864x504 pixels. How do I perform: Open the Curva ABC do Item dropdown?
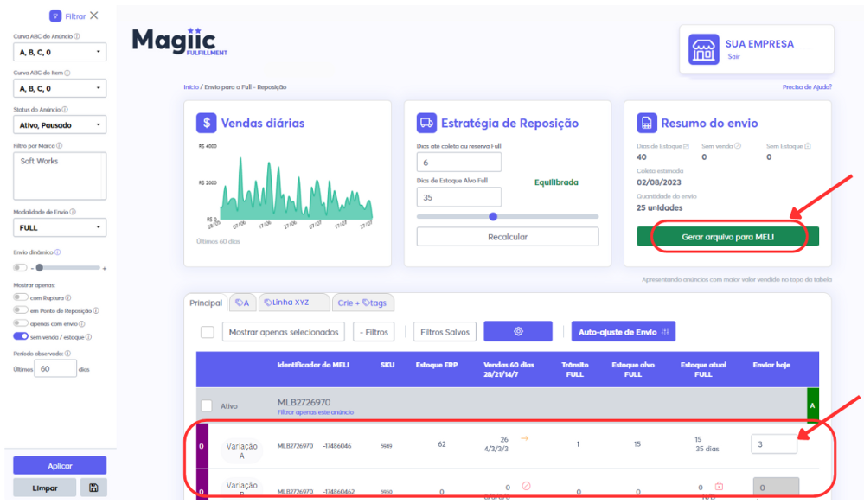point(60,88)
